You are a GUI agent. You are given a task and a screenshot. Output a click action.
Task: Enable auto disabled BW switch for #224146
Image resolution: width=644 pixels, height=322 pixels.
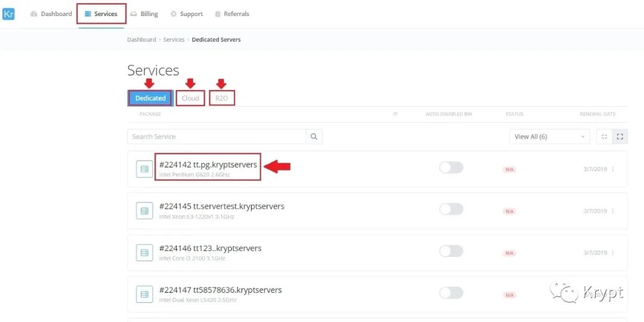[451, 251]
